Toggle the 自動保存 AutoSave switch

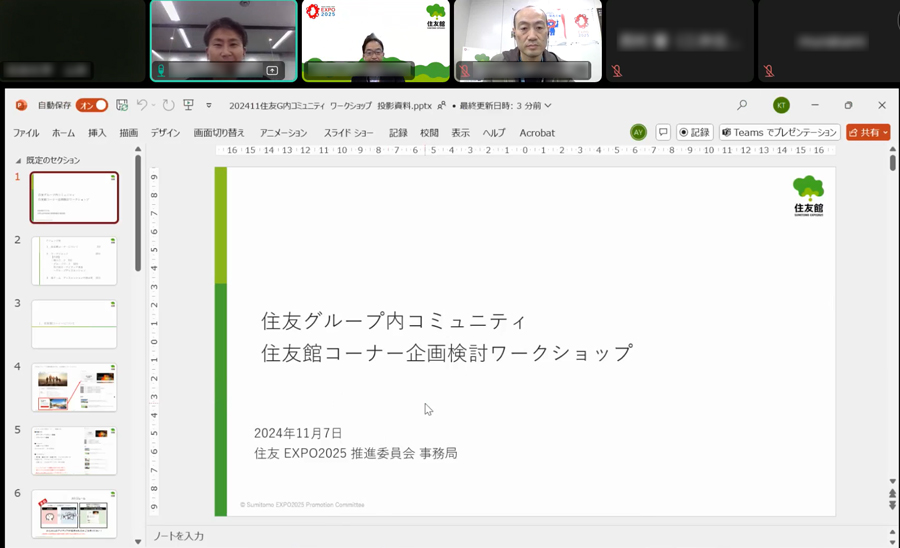[x=92, y=105]
